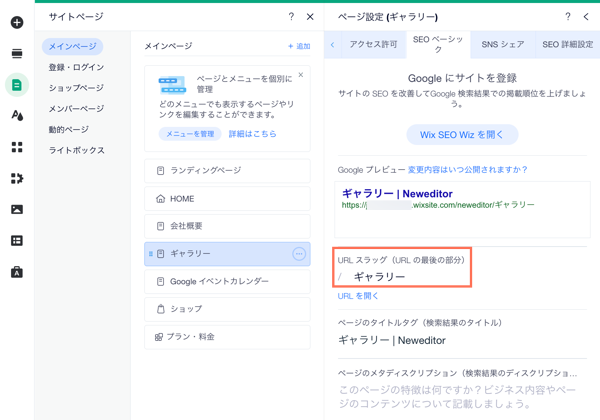Click the Wix SEO Wiz を開く button
This screenshot has height=420, width=600.
tap(462, 135)
